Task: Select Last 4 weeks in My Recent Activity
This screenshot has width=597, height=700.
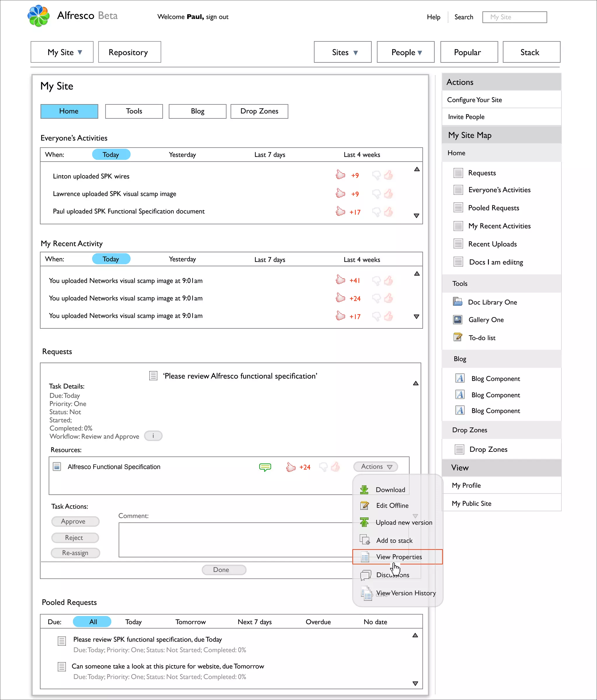Action: pyautogui.click(x=362, y=260)
